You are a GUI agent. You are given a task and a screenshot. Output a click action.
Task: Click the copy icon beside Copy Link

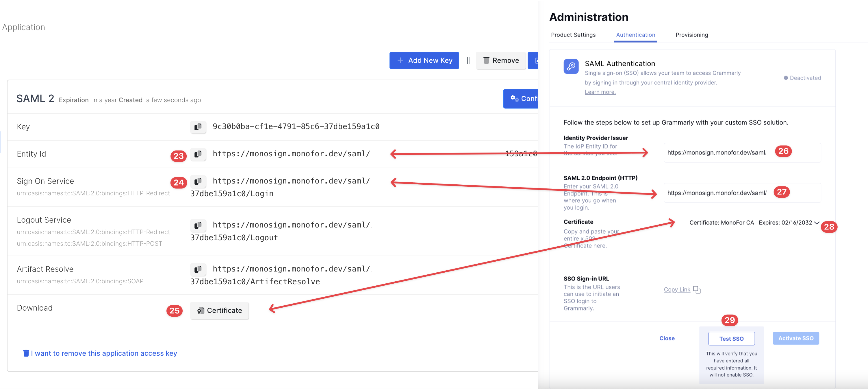[x=697, y=290]
